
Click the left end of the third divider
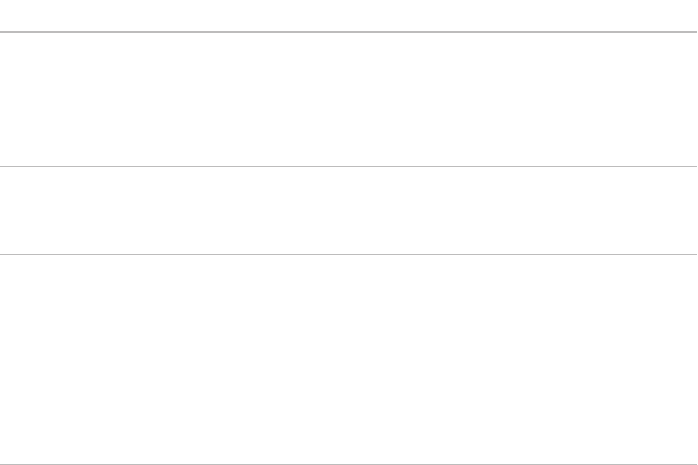point(3,254)
